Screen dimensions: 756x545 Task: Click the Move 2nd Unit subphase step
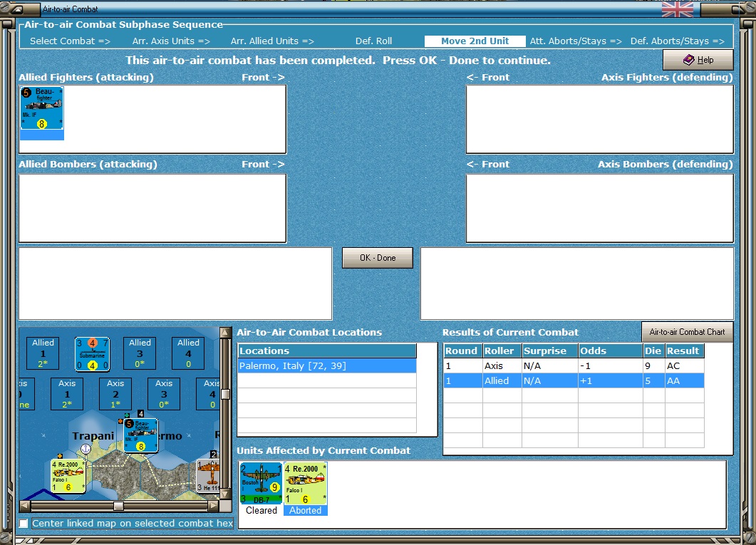475,41
